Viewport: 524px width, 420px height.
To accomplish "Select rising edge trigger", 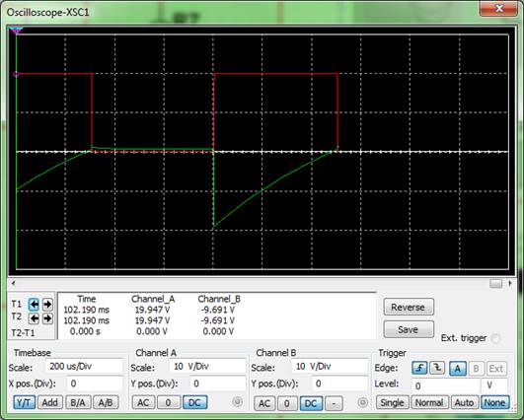I will 419,369.
